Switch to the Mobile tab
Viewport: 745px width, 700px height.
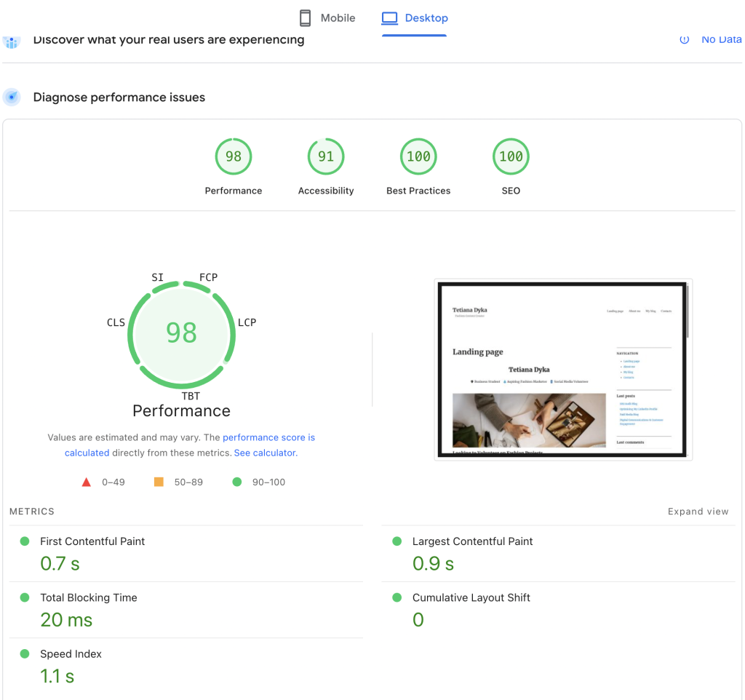coord(327,18)
